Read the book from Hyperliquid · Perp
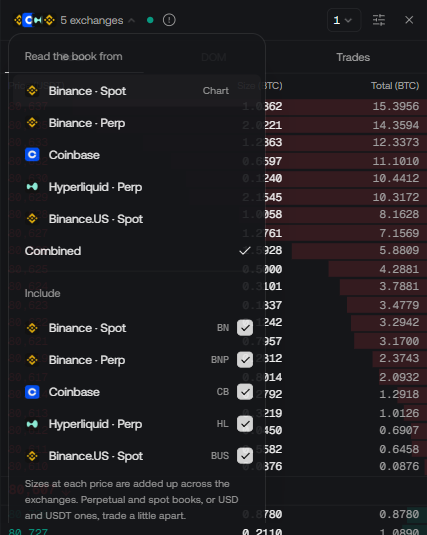 point(136,187)
